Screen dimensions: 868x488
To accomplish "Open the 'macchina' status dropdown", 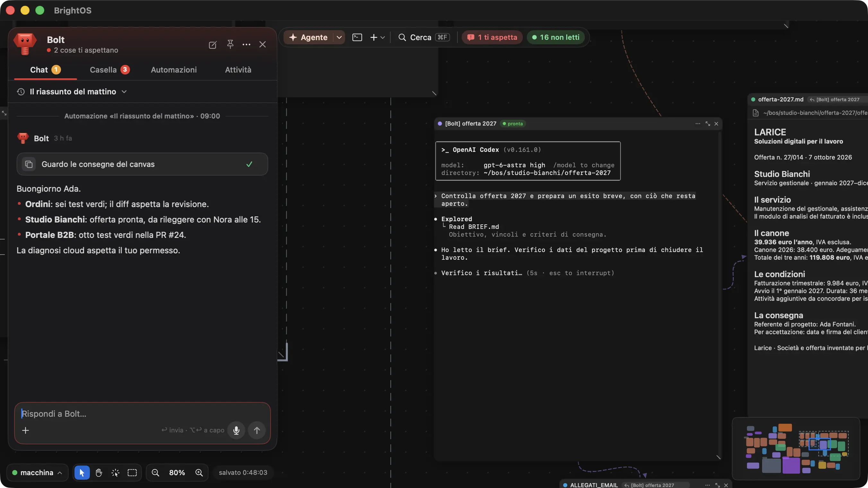I will 38,473.
